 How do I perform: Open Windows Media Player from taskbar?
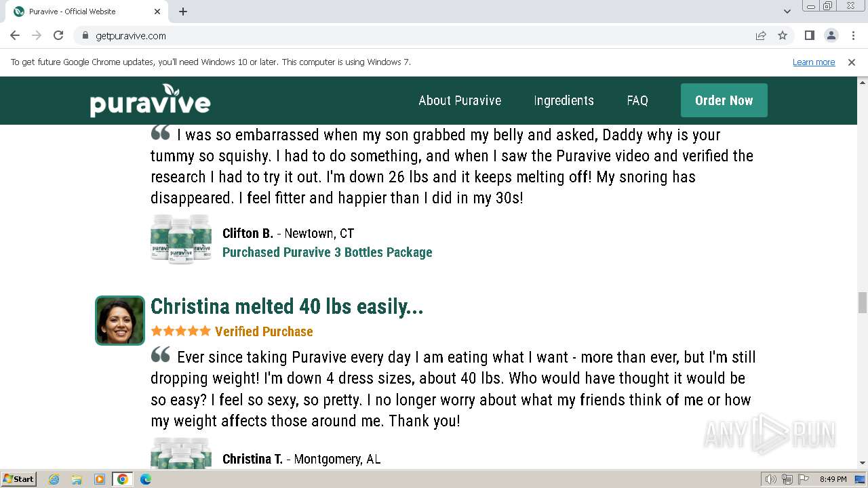100,479
